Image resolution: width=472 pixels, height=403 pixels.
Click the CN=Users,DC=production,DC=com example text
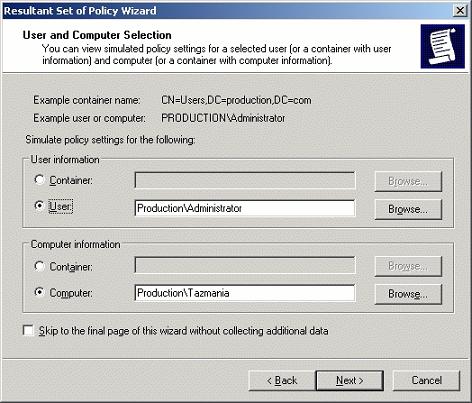coord(236,100)
